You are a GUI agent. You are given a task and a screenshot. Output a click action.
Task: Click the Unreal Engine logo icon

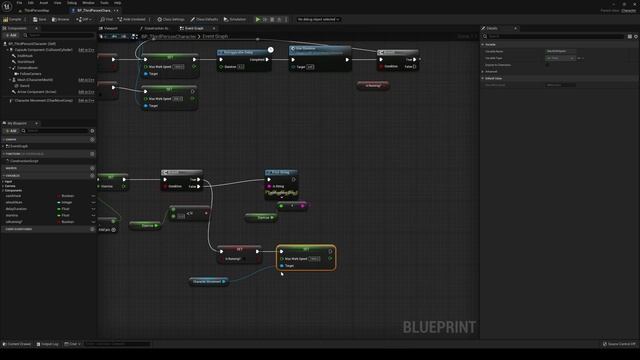(x=7, y=7)
